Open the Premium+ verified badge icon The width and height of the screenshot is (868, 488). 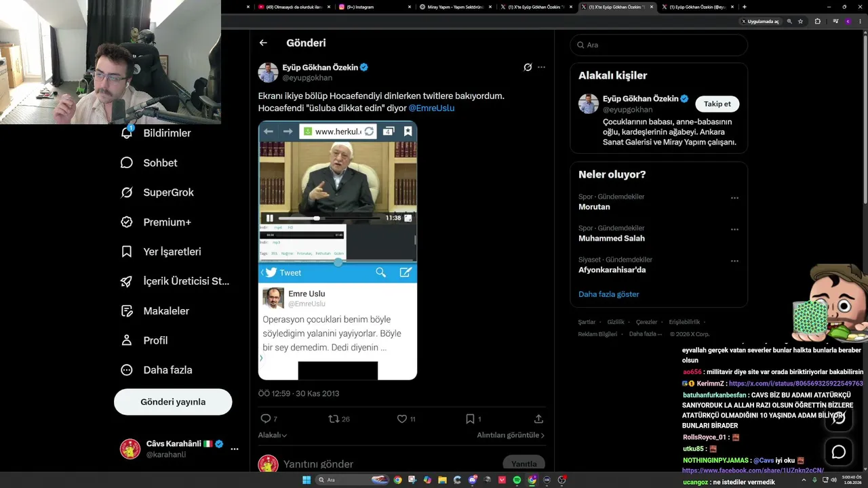[127, 222]
